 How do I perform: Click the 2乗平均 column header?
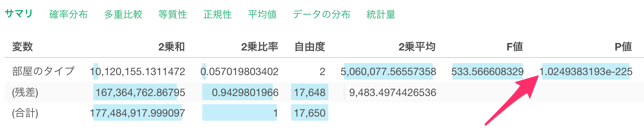(x=417, y=47)
